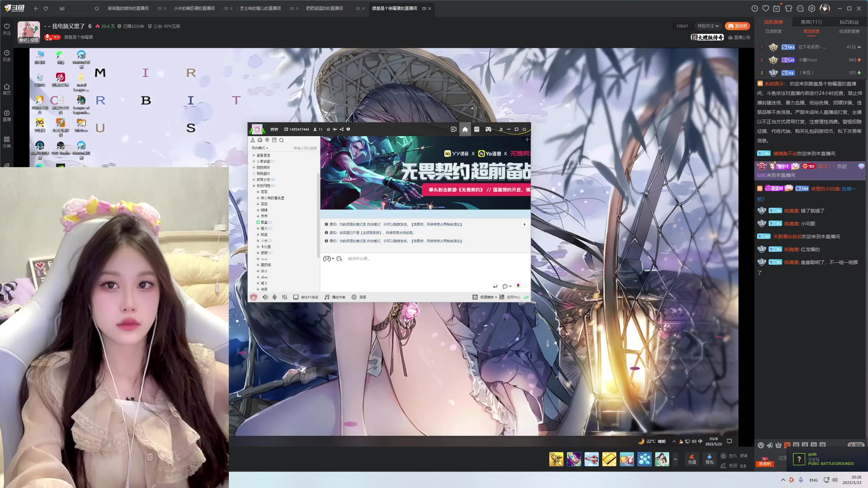Open the 特别关注 dropdown

coord(708,26)
